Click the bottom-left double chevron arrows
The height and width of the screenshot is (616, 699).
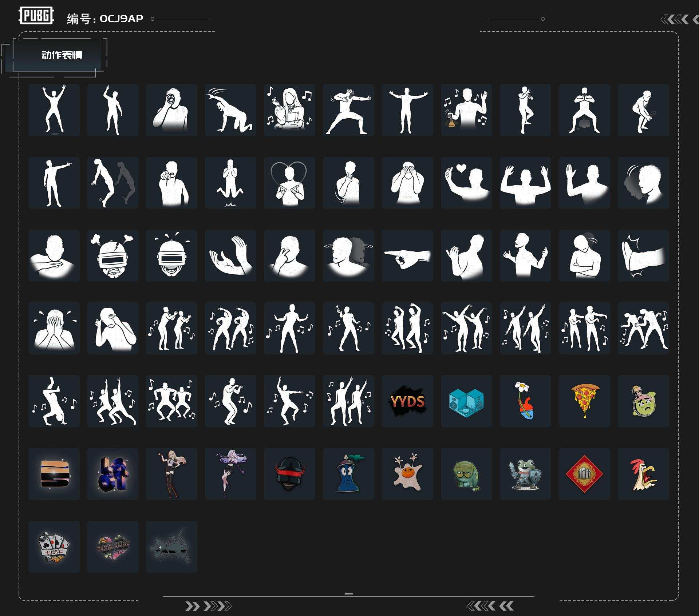pyautogui.click(x=208, y=606)
